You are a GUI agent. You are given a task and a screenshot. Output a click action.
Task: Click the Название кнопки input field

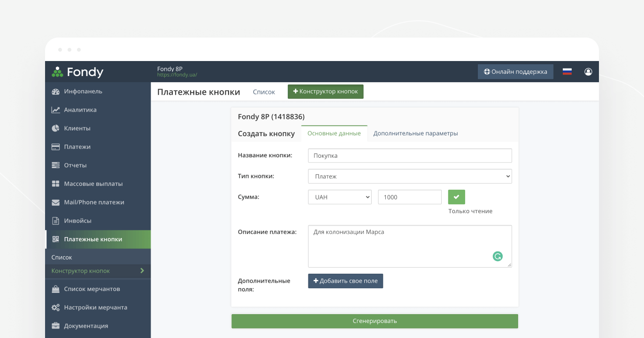[x=410, y=156]
